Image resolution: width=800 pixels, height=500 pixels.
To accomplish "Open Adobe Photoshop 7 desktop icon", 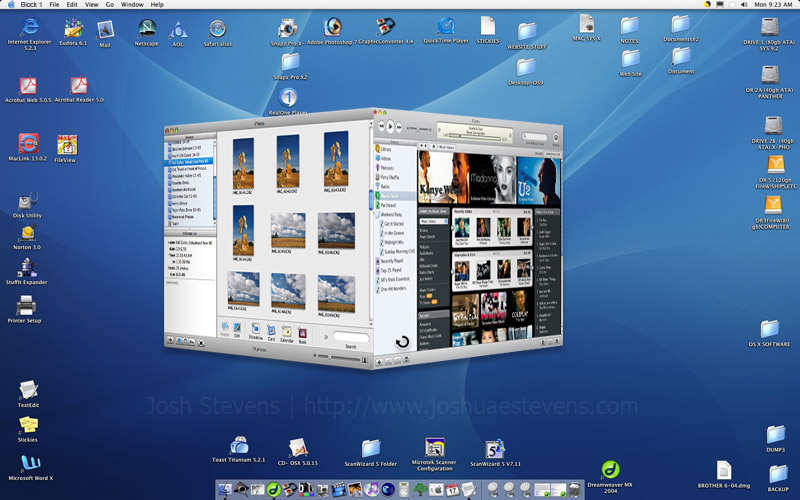I will [332, 27].
